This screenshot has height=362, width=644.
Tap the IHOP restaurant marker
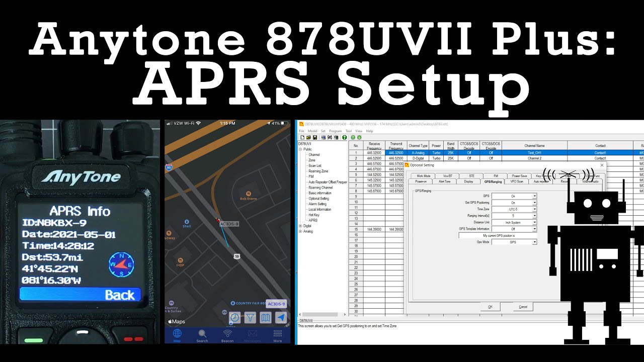[180, 262]
